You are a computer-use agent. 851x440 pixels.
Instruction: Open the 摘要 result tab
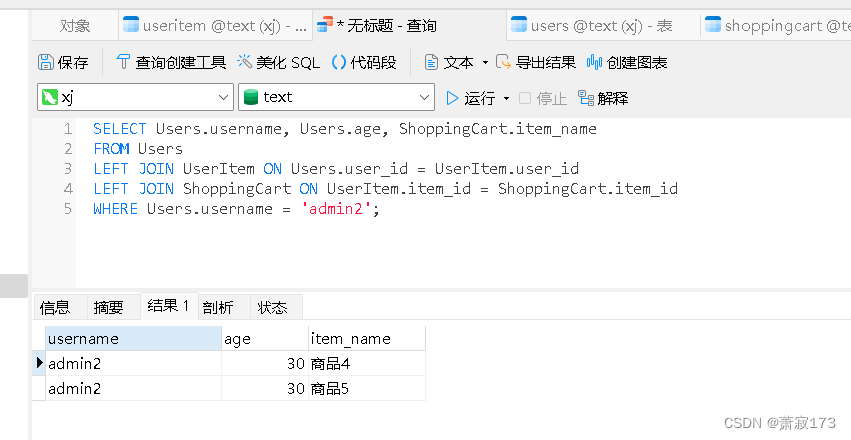point(113,307)
